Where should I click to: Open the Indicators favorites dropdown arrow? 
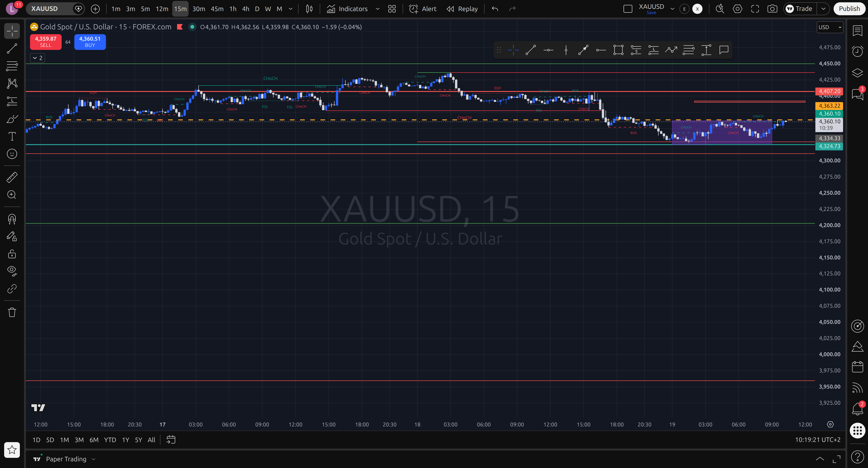coord(377,9)
